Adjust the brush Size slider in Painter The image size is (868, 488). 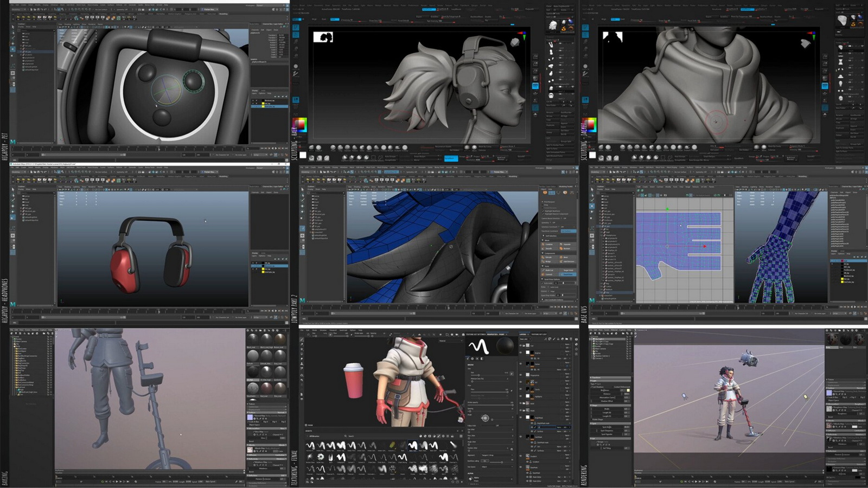pyautogui.click(x=489, y=375)
